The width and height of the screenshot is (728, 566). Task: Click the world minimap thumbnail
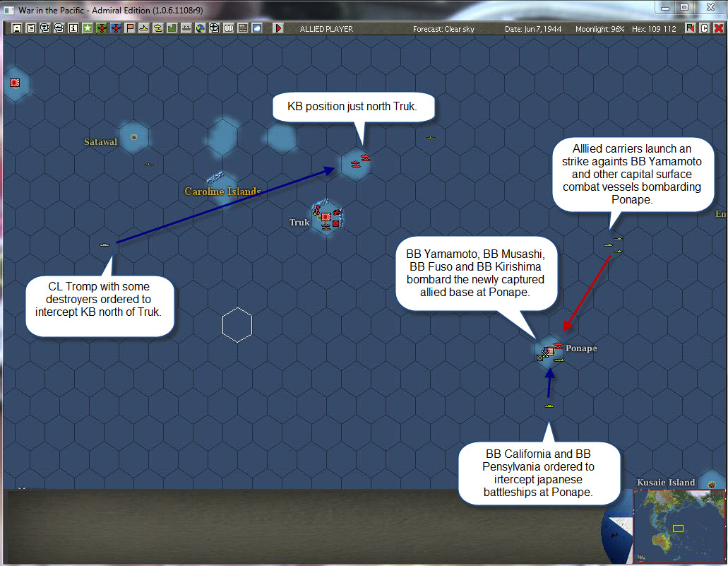coord(679,526)
